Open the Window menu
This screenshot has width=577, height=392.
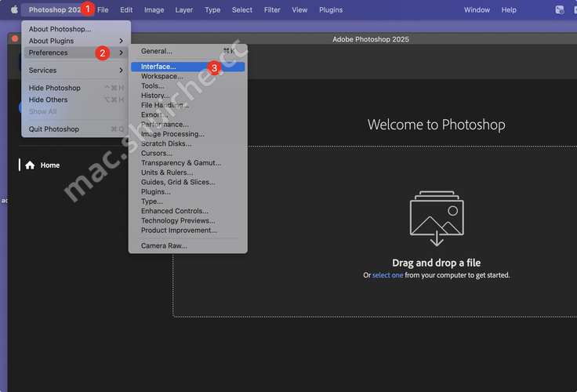pyautogui.click(x=477, y=10)
